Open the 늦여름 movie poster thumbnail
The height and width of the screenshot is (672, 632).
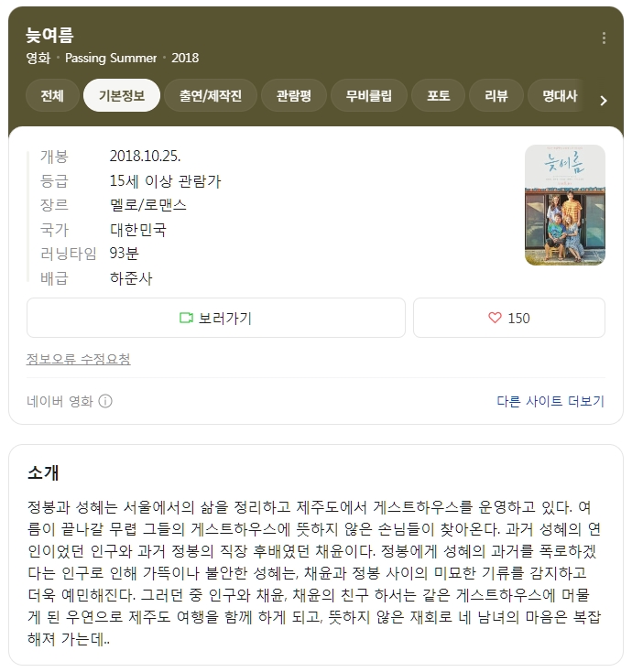565,205
